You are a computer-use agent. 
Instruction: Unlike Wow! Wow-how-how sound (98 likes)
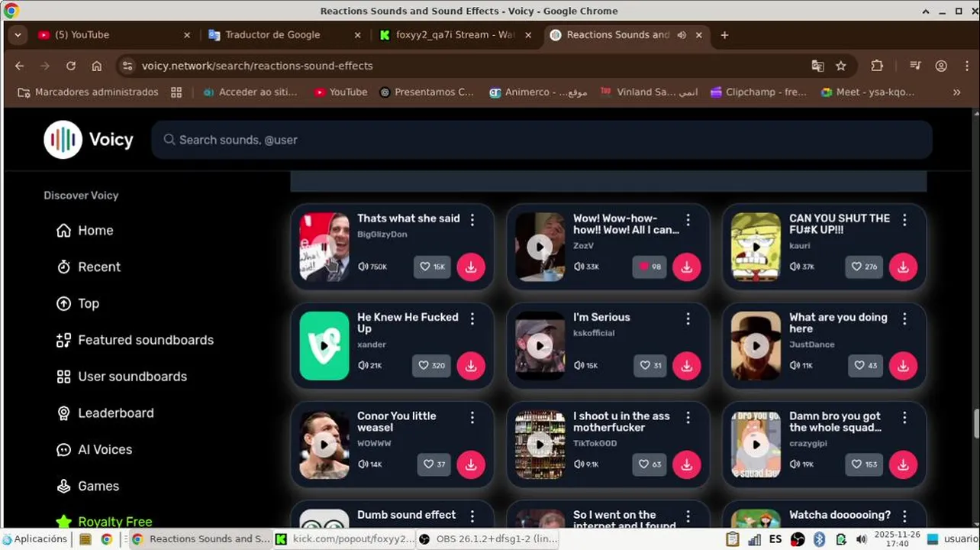[x=650, y=267]
